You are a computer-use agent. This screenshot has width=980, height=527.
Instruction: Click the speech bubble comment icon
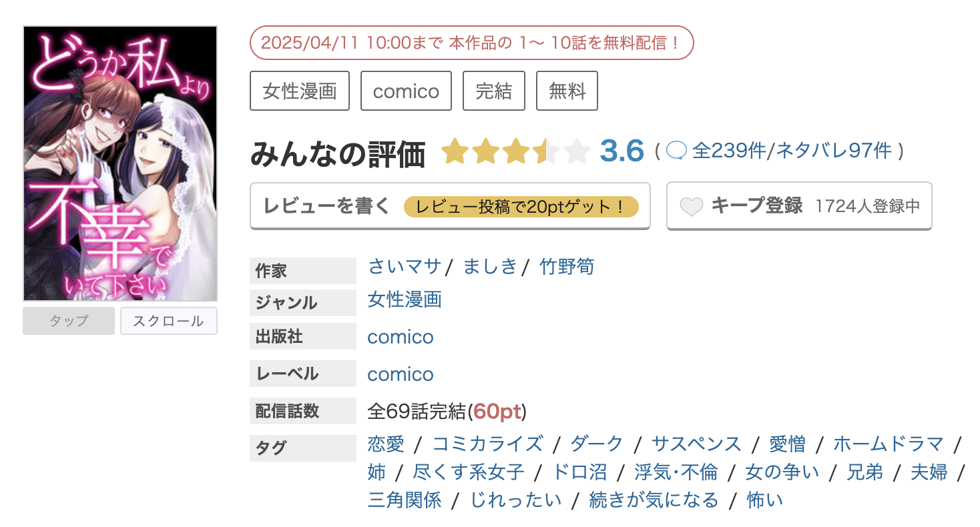click(x=677, y=151)
